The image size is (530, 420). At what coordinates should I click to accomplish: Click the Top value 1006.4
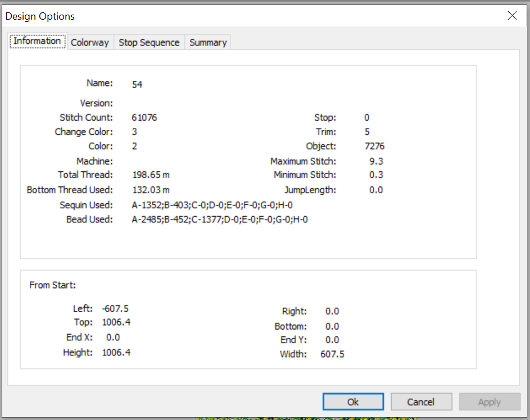click(116, 322)
